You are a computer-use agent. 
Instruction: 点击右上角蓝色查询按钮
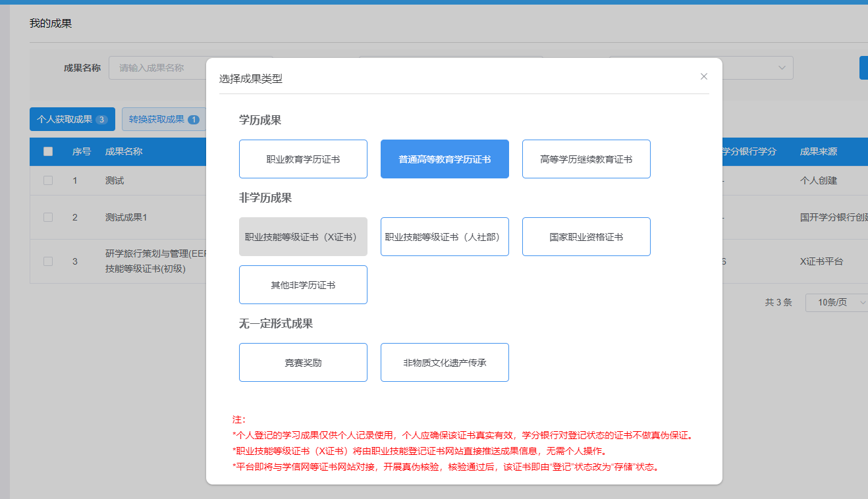[x=865, y=67]
